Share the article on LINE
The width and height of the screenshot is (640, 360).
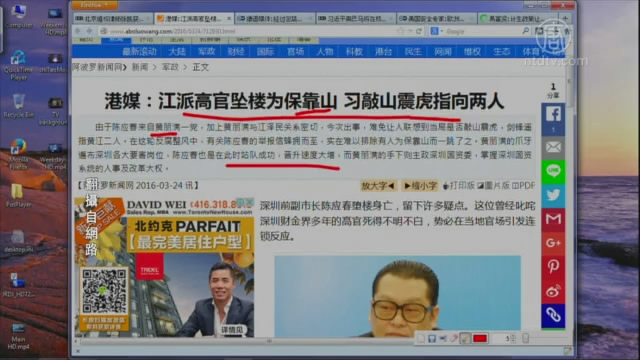tap(553, 171)
